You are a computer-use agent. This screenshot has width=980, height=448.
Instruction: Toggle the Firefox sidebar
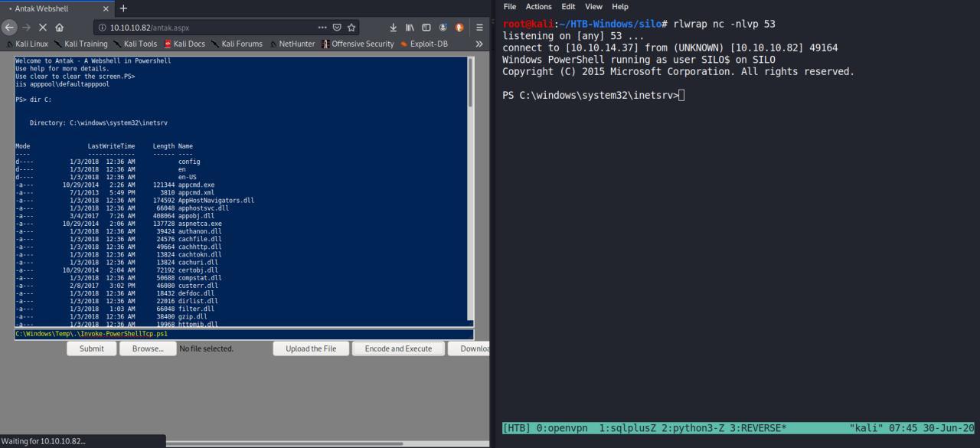426,28
